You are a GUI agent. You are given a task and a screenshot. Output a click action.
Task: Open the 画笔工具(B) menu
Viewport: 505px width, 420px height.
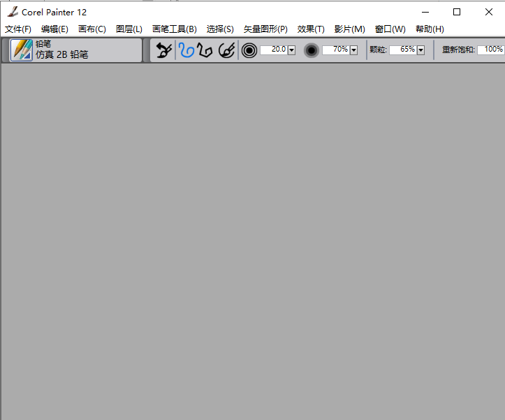pyautogui.click(x=174, y=29)
